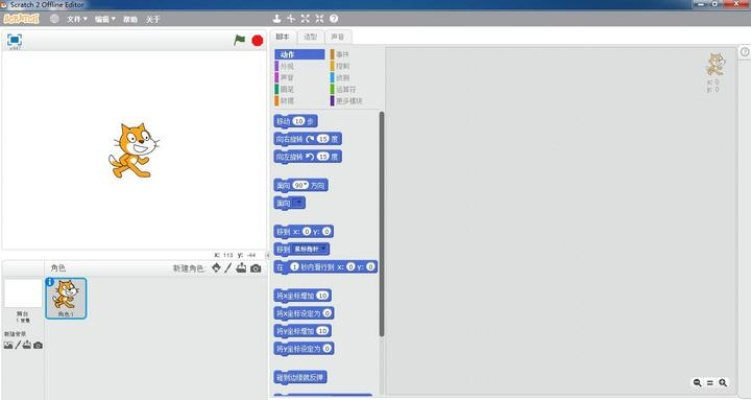Switch to the 造型 tab

[310, 36]
